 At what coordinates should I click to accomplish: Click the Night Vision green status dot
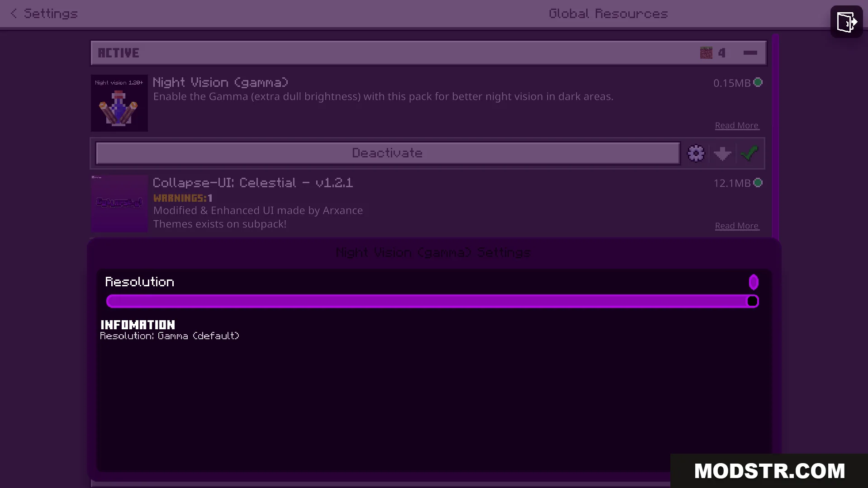click(x=758, y=82)
